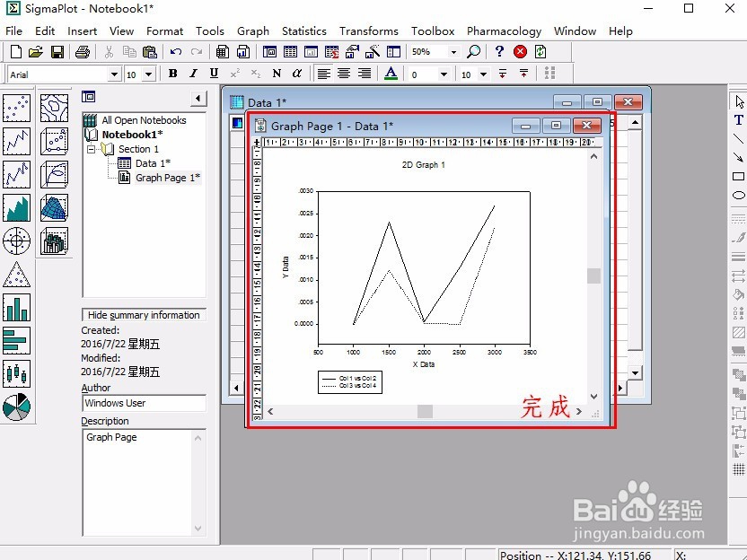747x560 pixels.
Task: Paste from clipboard icon
Action: coord(150,51)
